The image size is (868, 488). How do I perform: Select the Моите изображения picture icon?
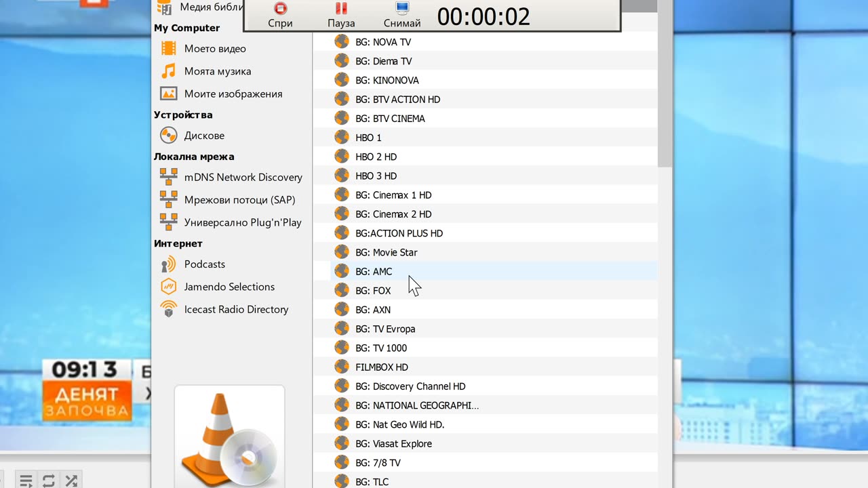click(168, 94)
